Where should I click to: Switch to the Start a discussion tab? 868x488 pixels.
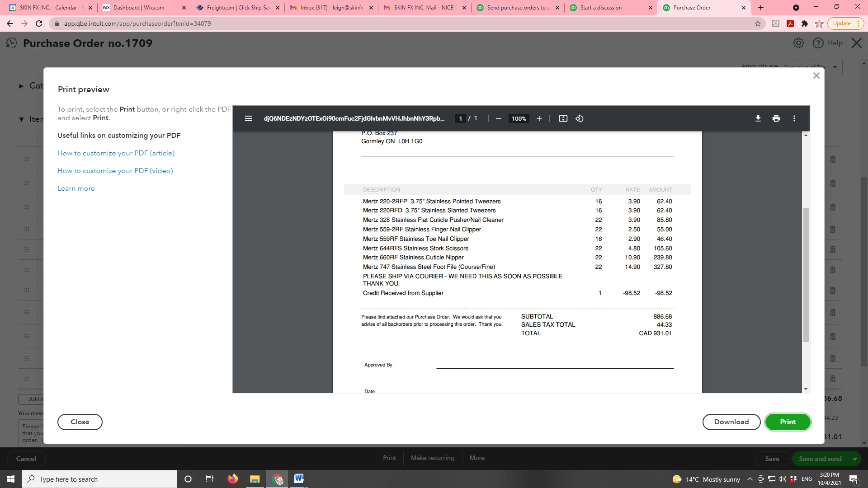tap(612, 8)
